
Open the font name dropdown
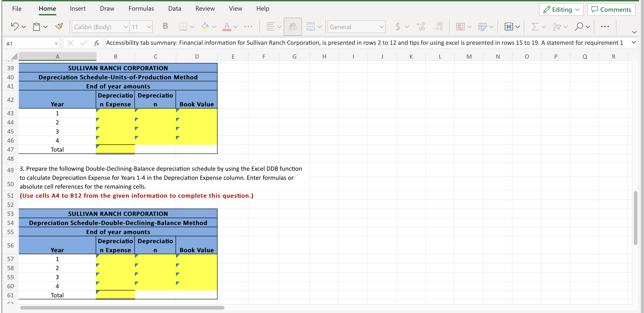tap(126, 27)
